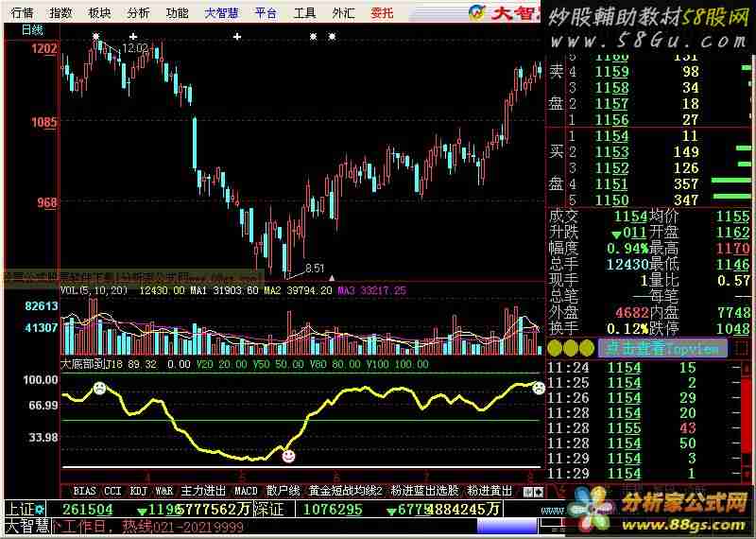Open the 板块 menu
756x539 pixels.
tap(100, 13)
